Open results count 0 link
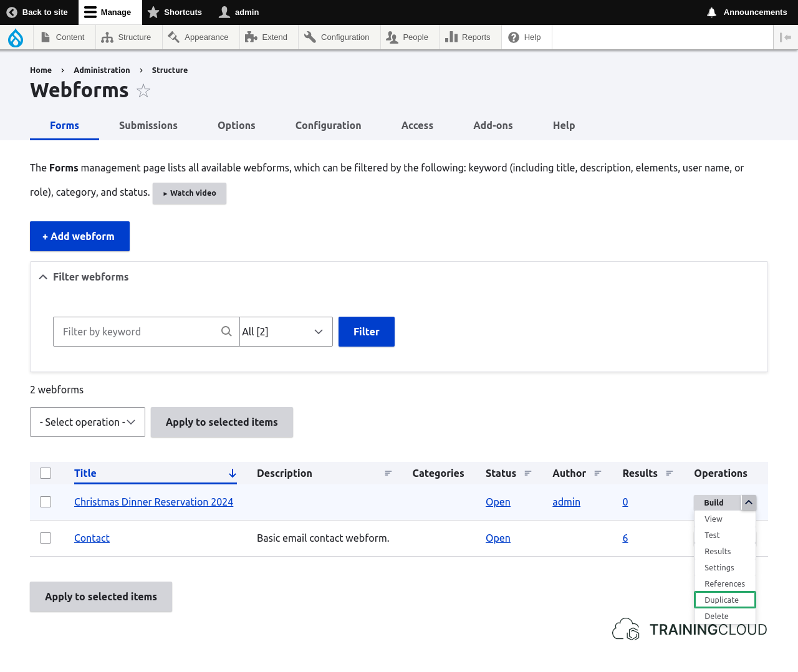This screenshot has height=672, width=798. click(625, 502)
